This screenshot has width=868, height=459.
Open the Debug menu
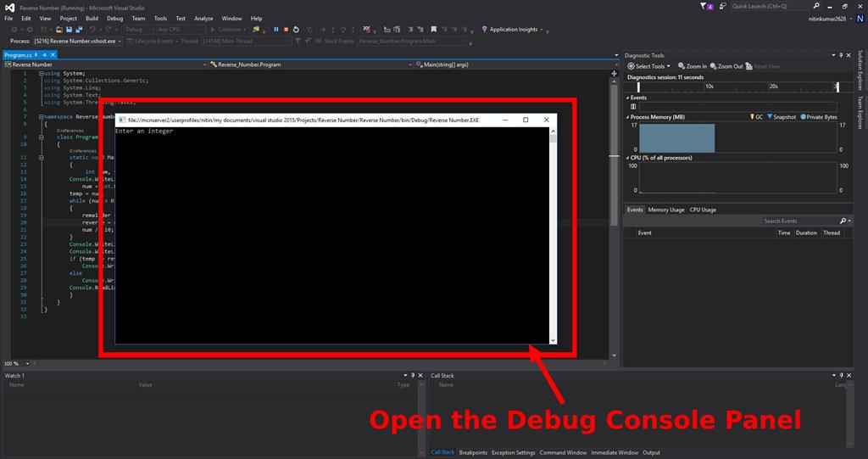coord(114,19)
